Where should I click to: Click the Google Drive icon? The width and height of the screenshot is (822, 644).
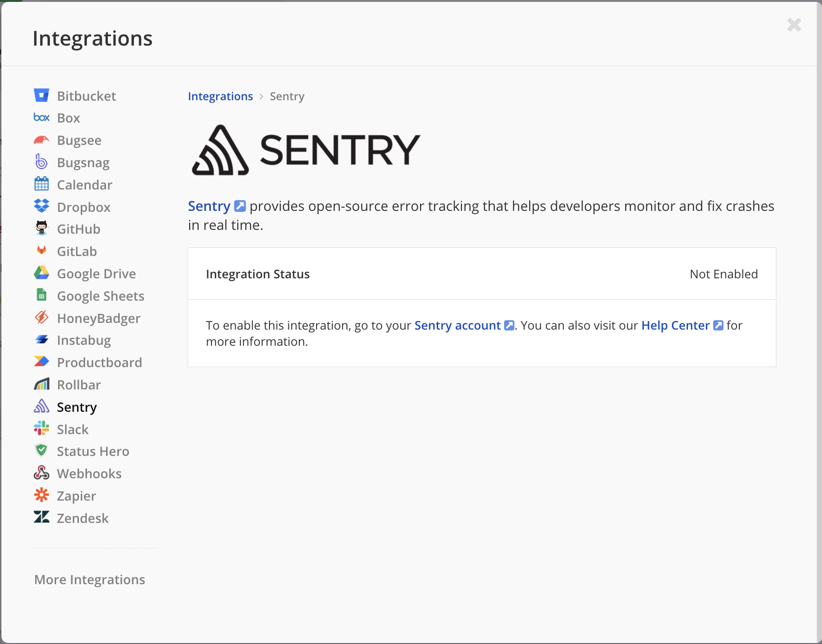pyautogui.click(x=41, y=273)
